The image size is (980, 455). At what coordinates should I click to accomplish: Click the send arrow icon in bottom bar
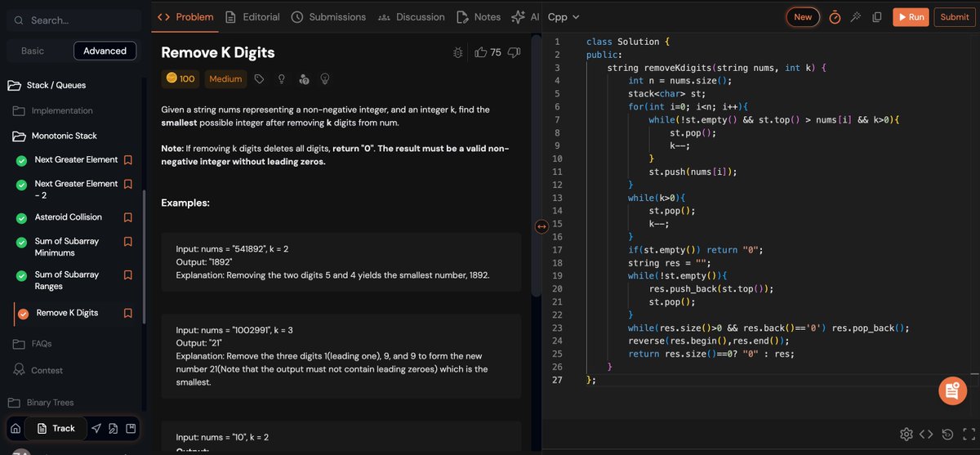96,428
